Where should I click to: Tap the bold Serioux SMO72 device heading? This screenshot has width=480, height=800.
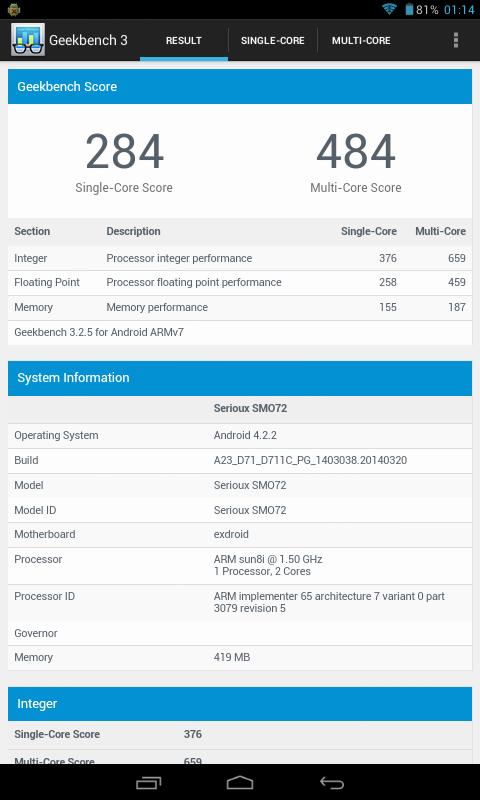click(x=250, y=408)
